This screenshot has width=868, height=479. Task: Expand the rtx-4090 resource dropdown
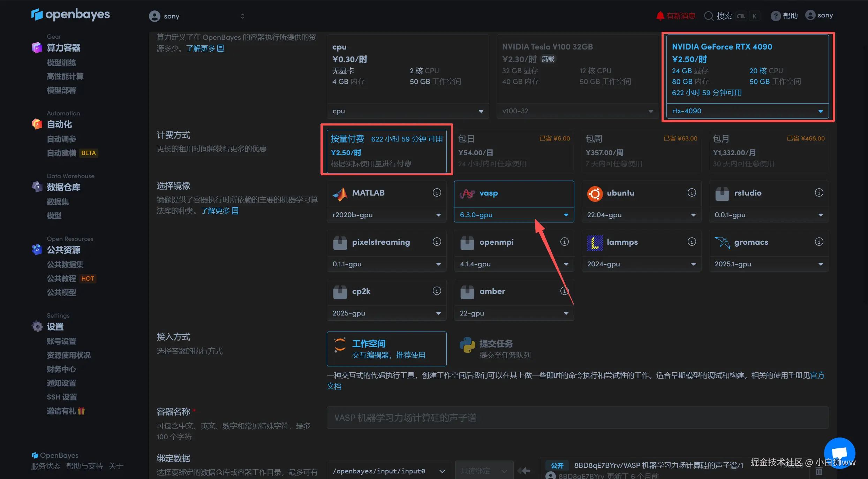(747, 111)
